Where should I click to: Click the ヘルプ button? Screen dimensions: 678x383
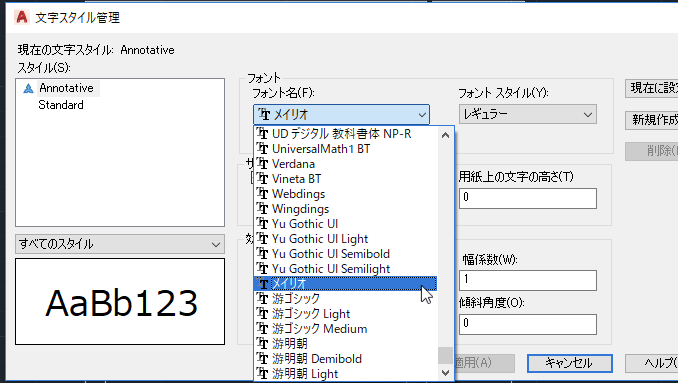pos(651,363)
